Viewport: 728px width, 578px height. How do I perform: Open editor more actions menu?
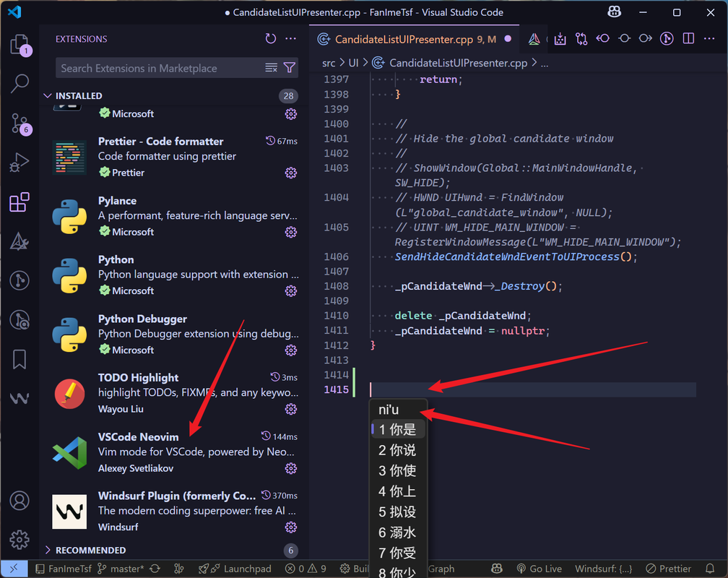[x=709, y=38]
